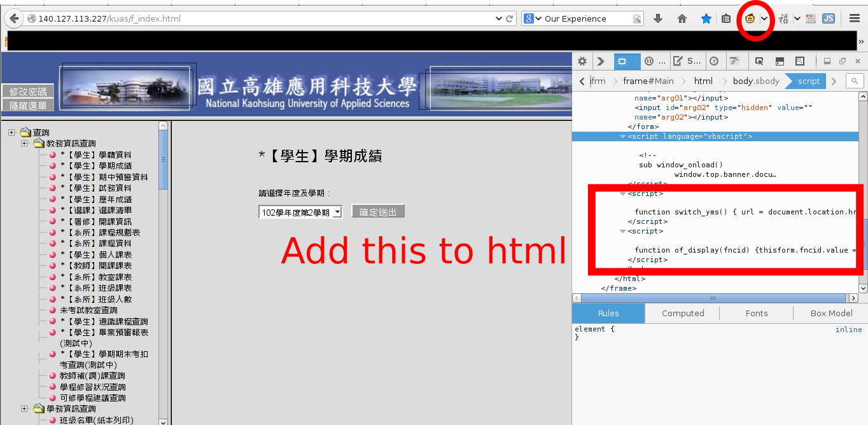Toggle the split console icon

pos(780,61)
